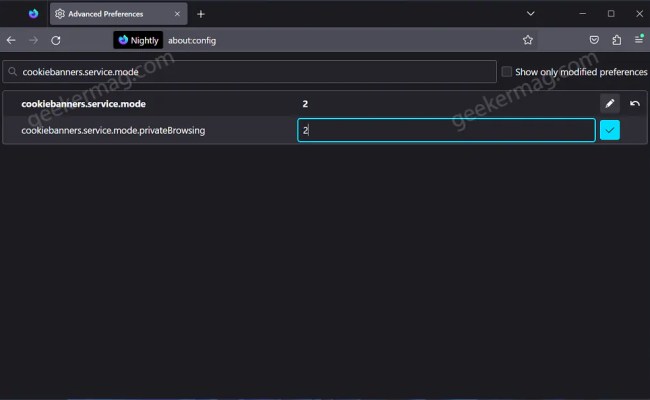Go forward to next page

34,40
